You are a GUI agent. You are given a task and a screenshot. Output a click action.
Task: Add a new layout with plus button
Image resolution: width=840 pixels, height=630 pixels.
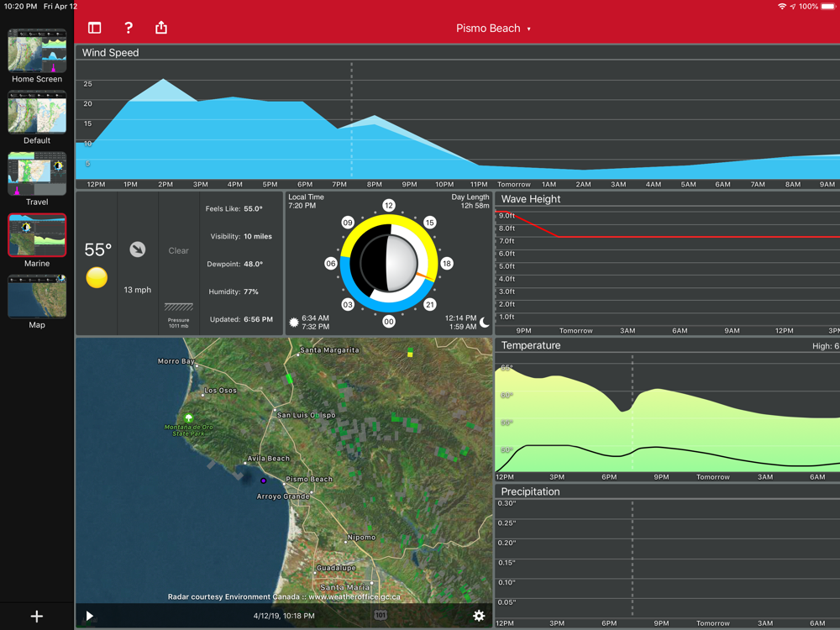36,616
